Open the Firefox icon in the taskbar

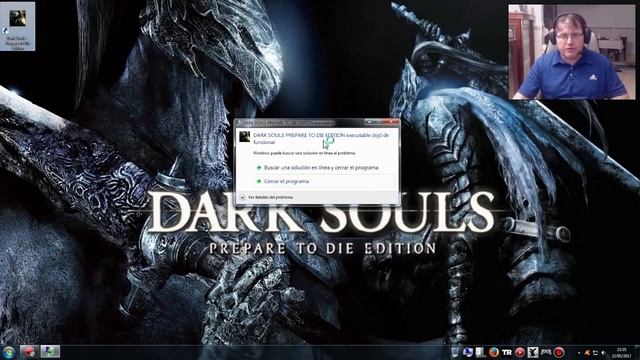coord(493,352)
